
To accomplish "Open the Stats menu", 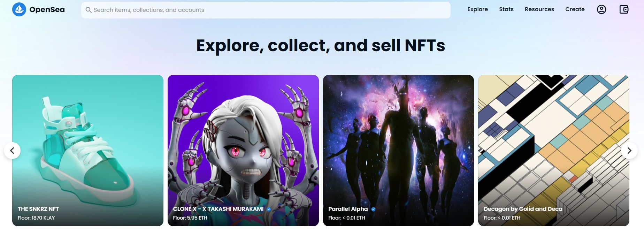I will [x=506, y=9].
